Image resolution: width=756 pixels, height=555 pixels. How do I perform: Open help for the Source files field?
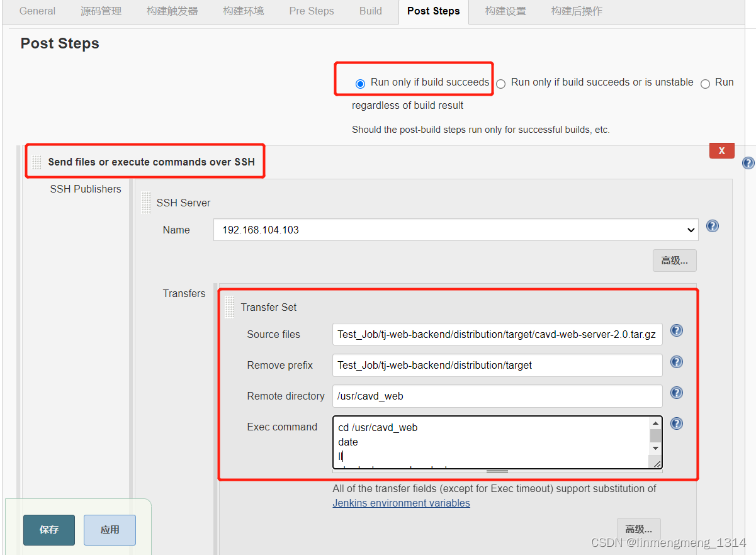click(677, 330)
